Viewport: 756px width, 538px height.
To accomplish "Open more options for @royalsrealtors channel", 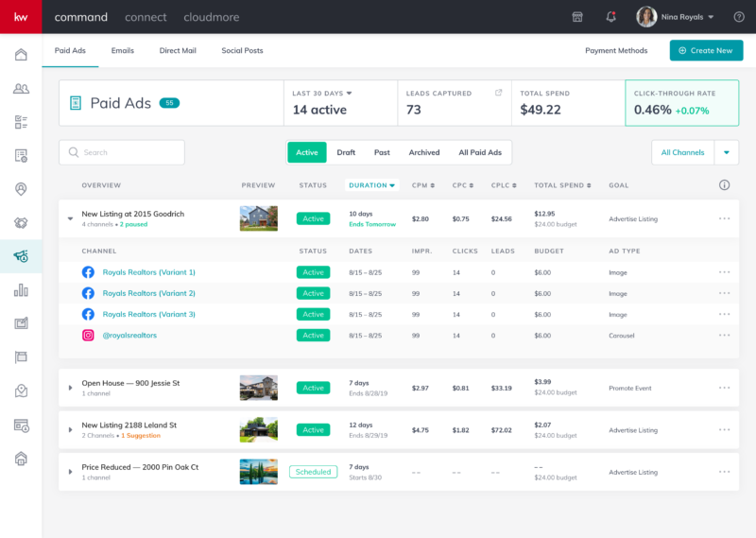I will (724, 335).
